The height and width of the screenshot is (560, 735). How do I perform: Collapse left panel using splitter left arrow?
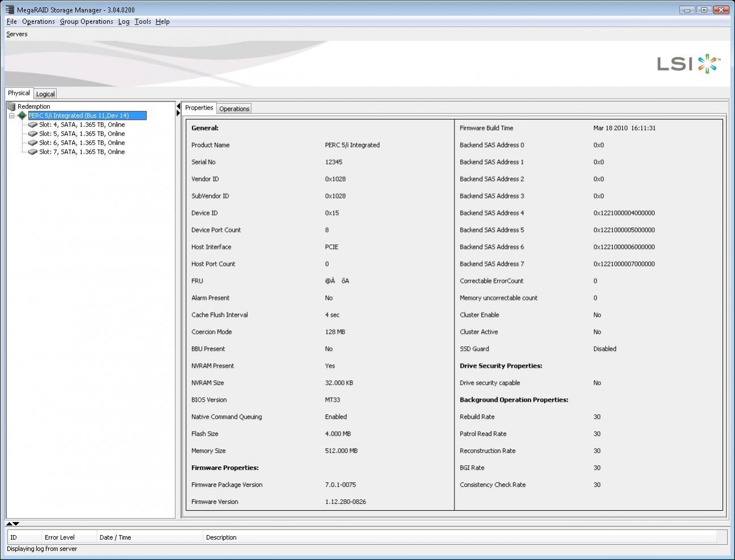click(179, 107)
